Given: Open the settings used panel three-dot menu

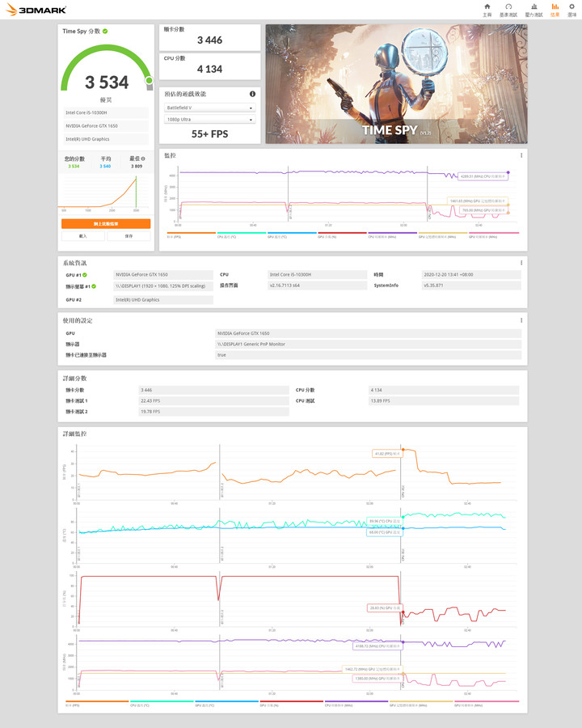Looking at the screenshot, I should 521,320.
